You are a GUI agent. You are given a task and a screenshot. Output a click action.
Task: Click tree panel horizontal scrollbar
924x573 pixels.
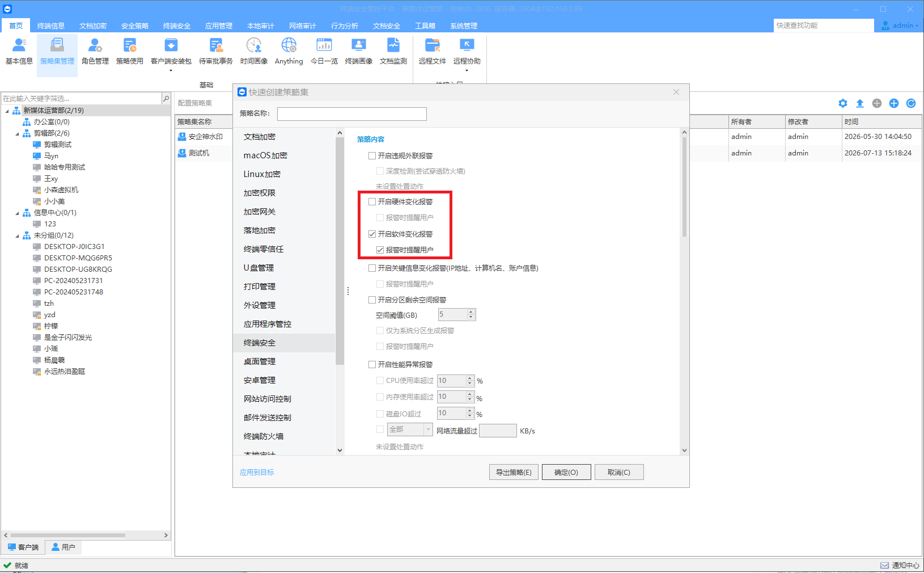[68, 535]
